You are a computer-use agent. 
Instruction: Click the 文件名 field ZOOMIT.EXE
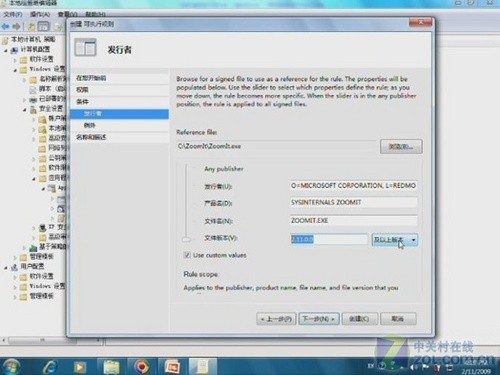pos(353,221)
